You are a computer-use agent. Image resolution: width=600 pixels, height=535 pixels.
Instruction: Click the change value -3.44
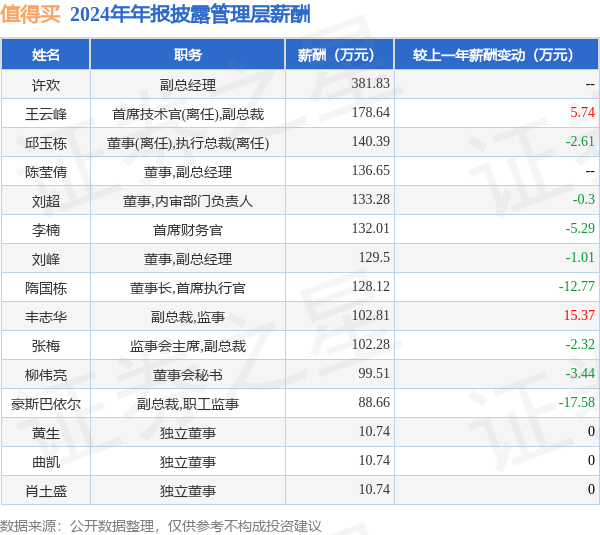(x=580, y=373)
